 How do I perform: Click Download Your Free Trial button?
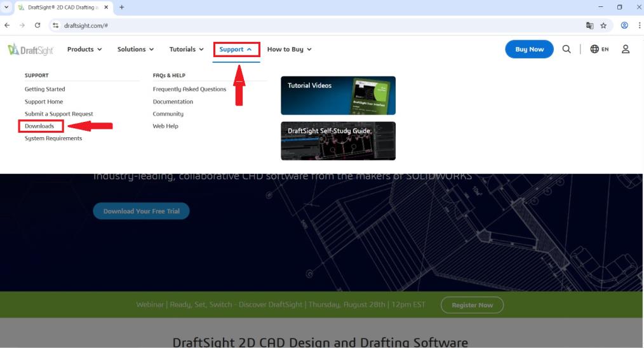[x=141, y=211]
